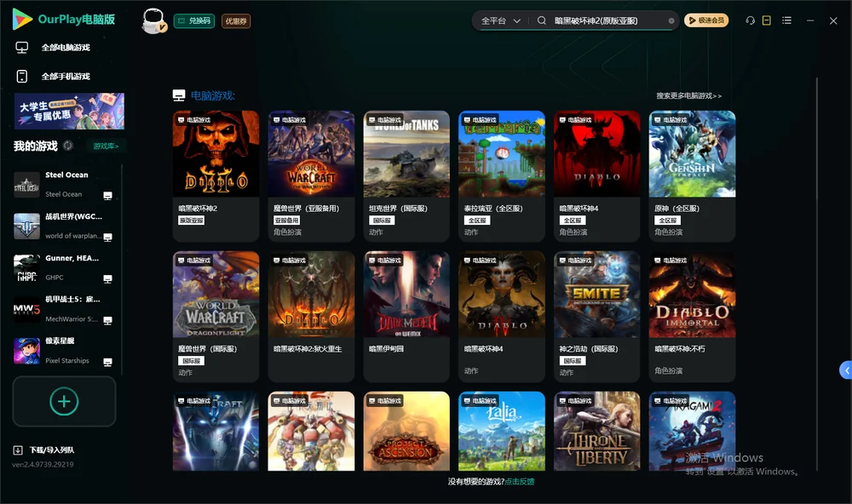Click the OurPlay logo icon
The width and height of the screenshot is (852, 504).
pos(22,19)
